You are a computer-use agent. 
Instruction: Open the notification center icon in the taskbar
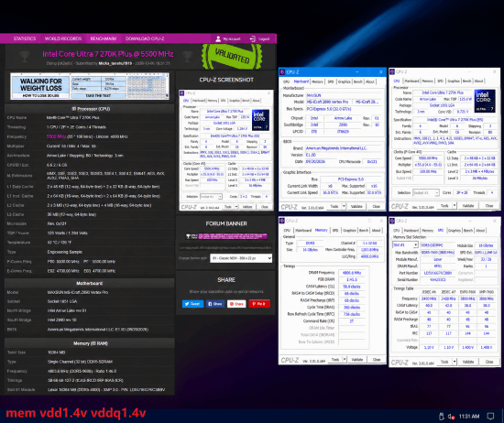[490, 417]
